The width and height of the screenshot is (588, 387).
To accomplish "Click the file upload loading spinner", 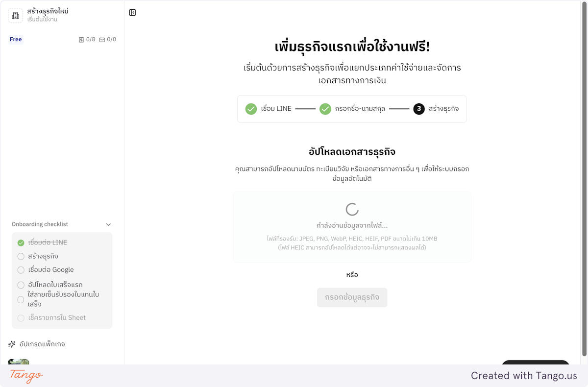I will (352, 210).
